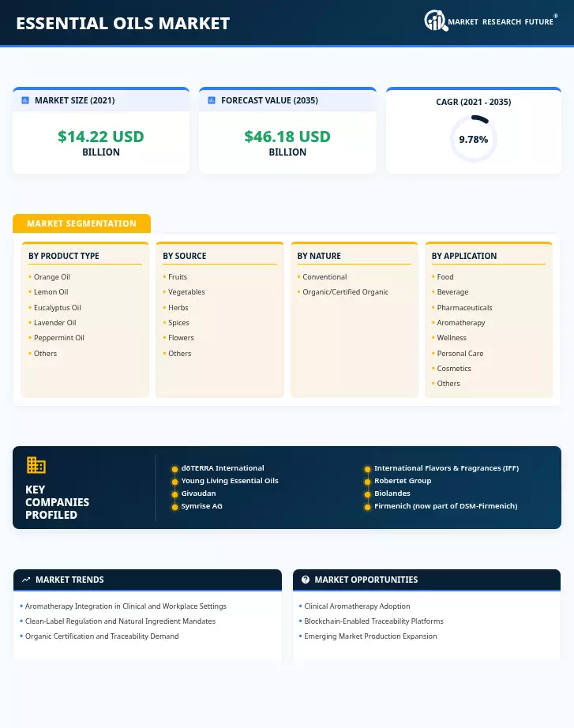Select Herbs under By Source
Image resolution: width=574 pixels, height=728 pixels.
(x=178, y=307)
